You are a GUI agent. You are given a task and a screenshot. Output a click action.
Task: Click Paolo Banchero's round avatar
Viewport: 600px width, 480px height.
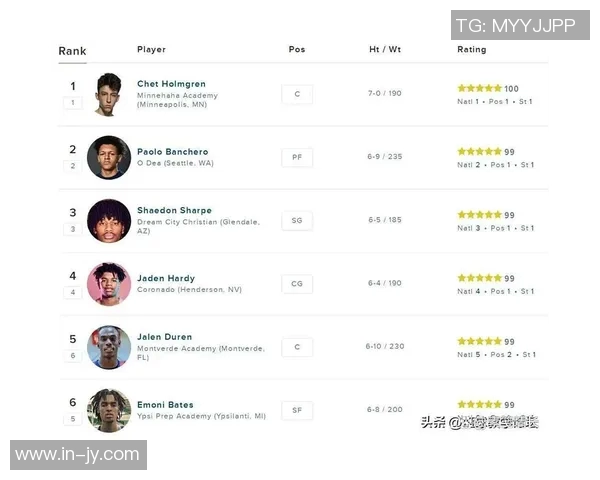click(108, 157)
